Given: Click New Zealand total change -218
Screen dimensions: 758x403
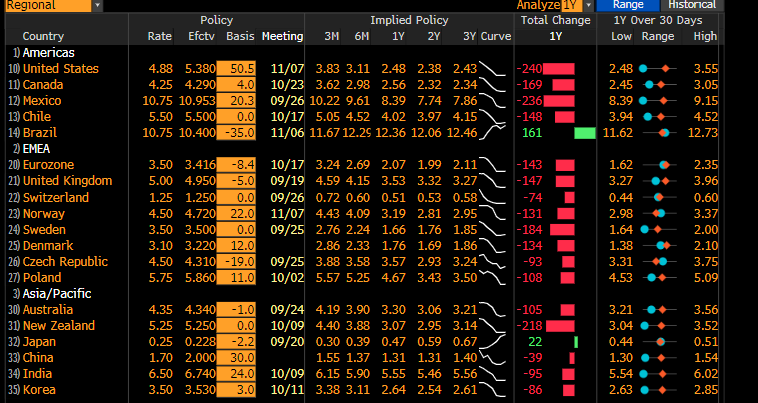Looking at the screenshot, I should tap(529, 325).
